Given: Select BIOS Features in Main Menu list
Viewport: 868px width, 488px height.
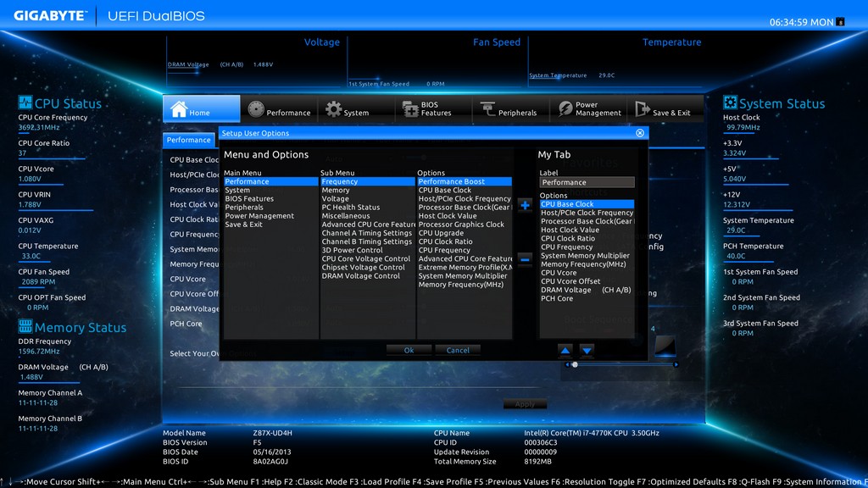Looking at the screenshot, I should pyautogui.click(x=270, y=198).
